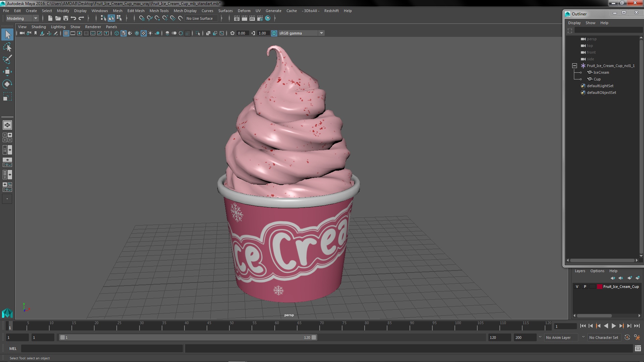The width and height of the screenshot is (644, 362).
Task: Create a new scene with the New icon
Action: click(50, 18)
